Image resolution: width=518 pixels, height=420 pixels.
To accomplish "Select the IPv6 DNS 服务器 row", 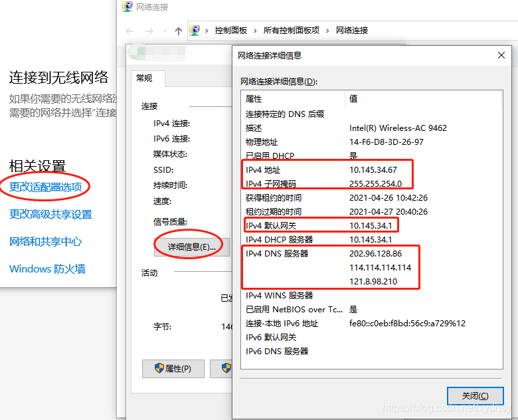I will coord(372,351).
